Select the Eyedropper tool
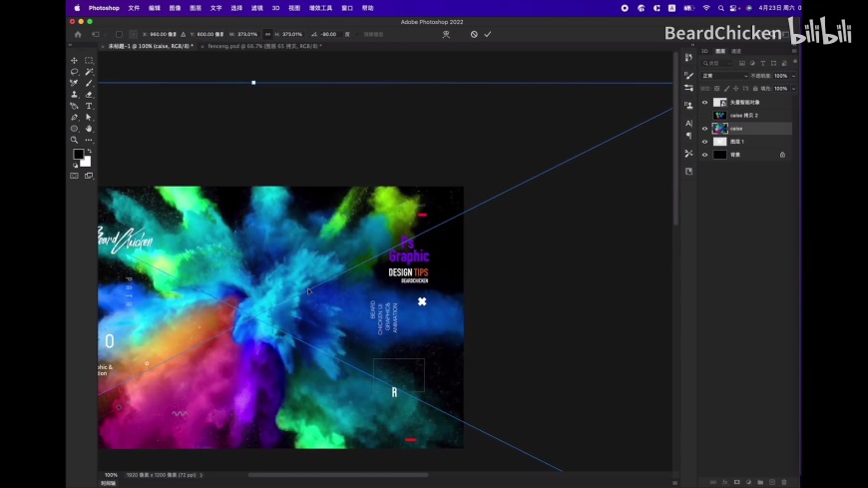 (x=74, y=83)
